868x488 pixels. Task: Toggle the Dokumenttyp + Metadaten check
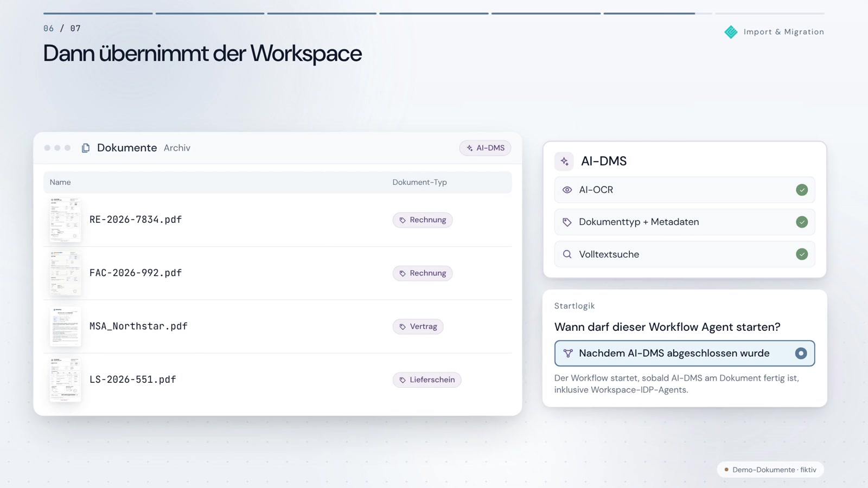(x=802, y=222)
